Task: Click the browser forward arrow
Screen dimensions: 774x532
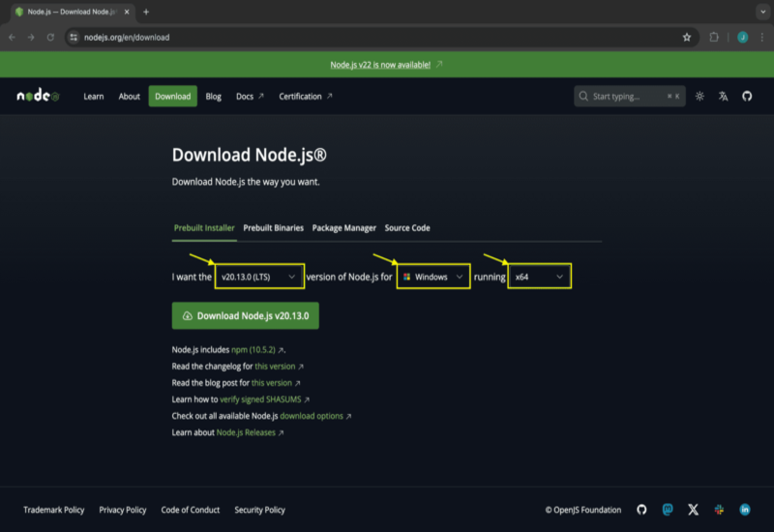Action: 31,37
